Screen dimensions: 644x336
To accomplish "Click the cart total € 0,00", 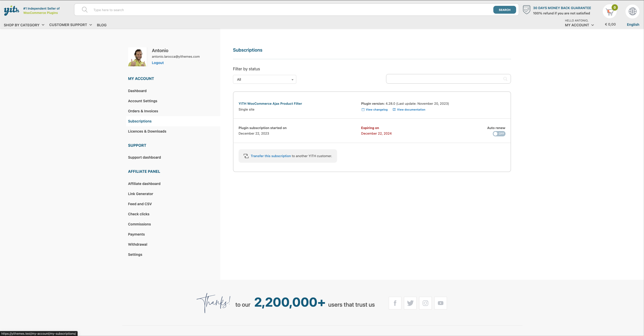I will click(x=610, y=24).
